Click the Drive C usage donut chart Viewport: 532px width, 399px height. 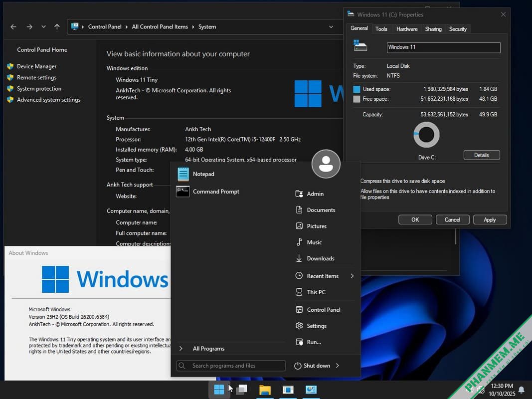[x=426, y=135]
